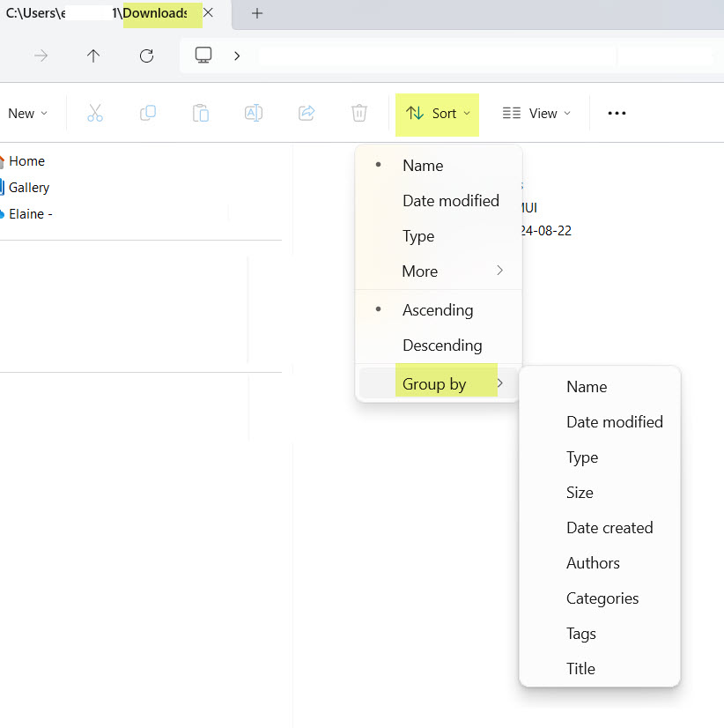The width and height of the screenshot is (724, 728).
Task: Click the Paste clipboard icon
Action: tap(201, 113)
